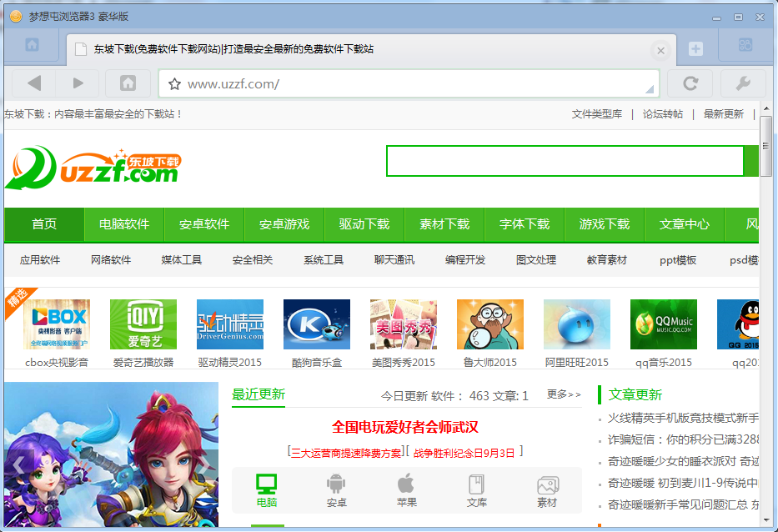The height and width of the screenshot is (532, 778).
Task: Open the 诈骗短信 article link
Action: 683,439
